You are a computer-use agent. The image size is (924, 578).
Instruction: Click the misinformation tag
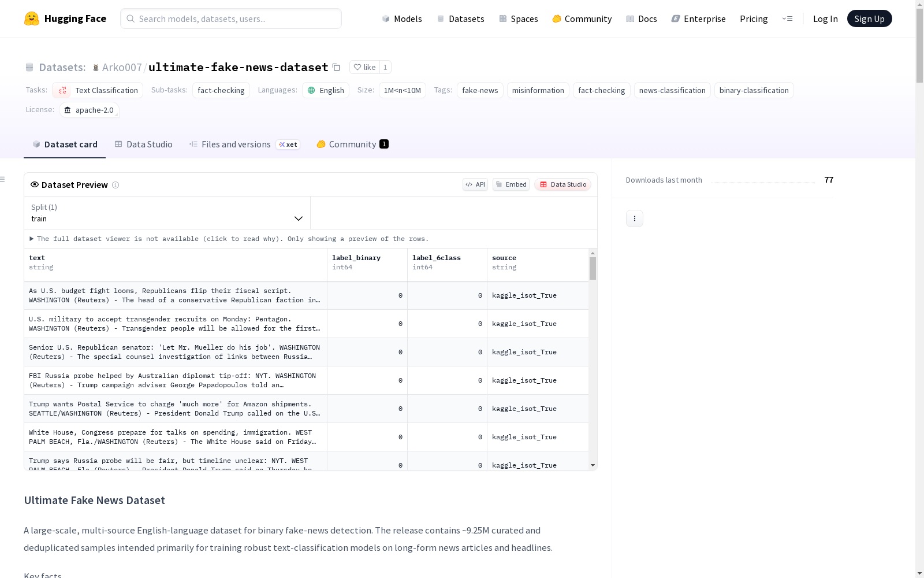[x=538, y=90]
